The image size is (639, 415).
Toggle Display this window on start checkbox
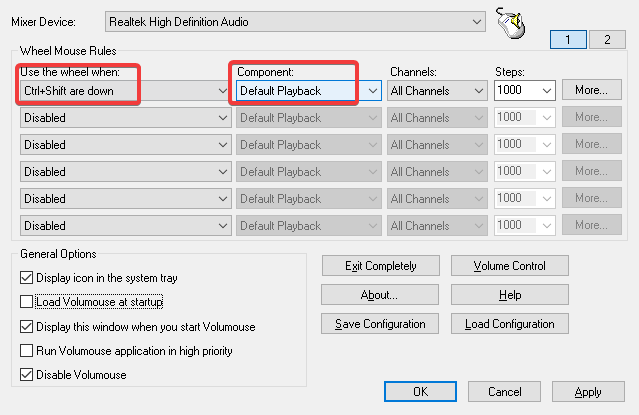26,326
